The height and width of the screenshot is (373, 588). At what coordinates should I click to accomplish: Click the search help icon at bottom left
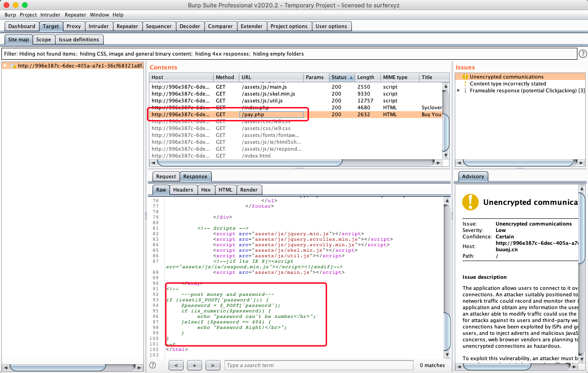click(x=153, y=365)
